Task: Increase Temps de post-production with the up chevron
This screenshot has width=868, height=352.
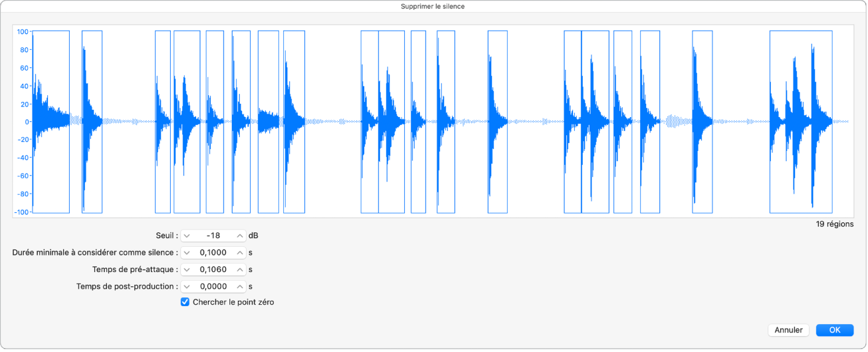Action: pyautogui.click(x=239, y=287)
